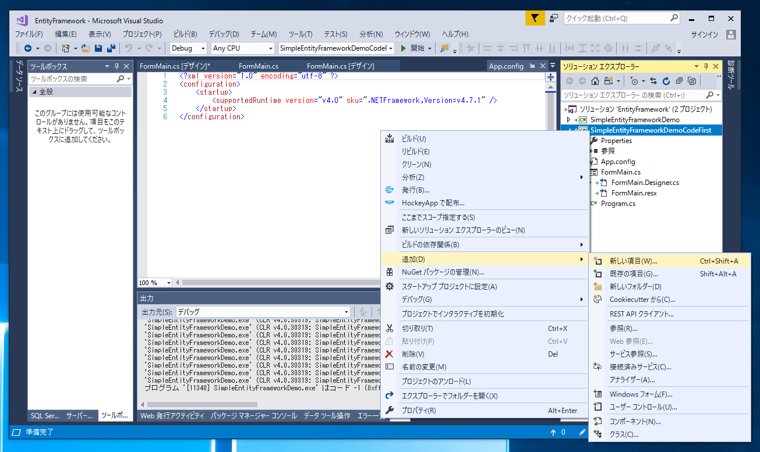
Task: Switch to the FormMain.cs tab
Action: point(258,66)
